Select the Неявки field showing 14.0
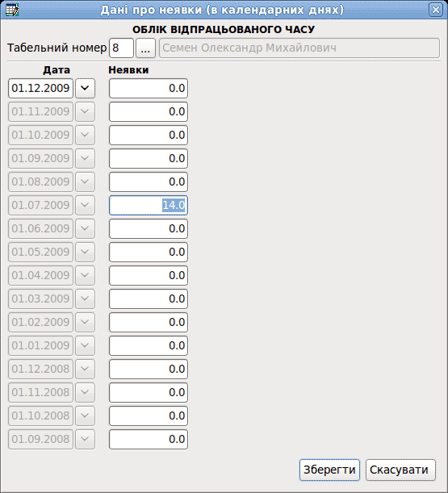 pyautogui.click(x=149, y=205)
